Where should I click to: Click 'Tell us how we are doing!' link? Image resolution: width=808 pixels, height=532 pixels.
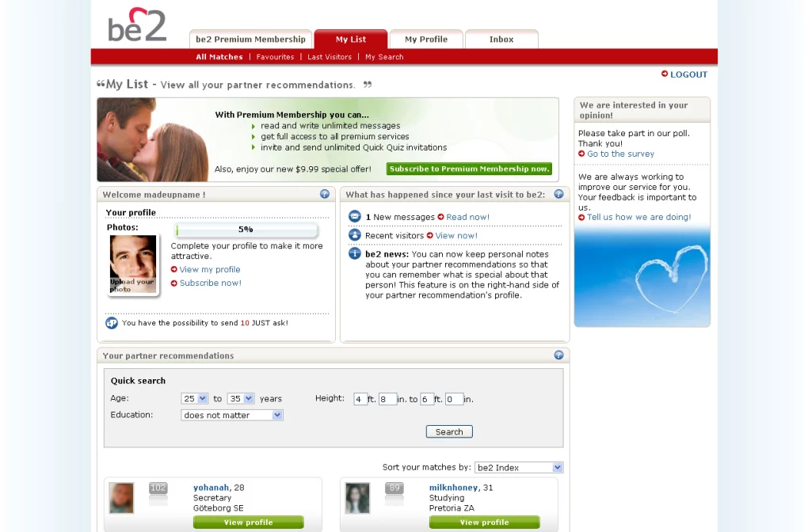coord(639,218)
